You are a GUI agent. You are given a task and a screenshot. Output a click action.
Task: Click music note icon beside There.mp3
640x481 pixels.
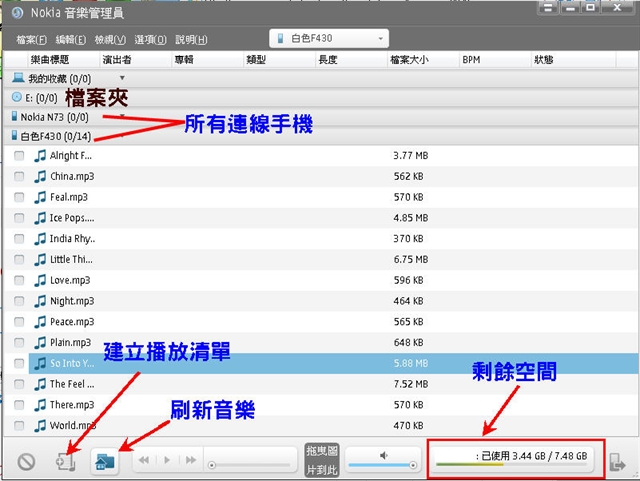click(x=40, y=405)
